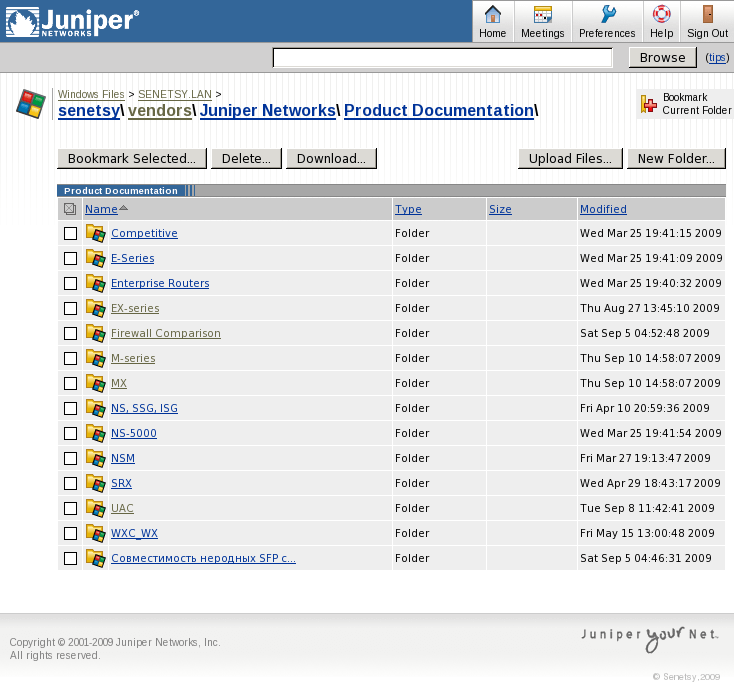The image size is (734, 692).
Task: Click folder icon next to E-Series
Action: 95,258
